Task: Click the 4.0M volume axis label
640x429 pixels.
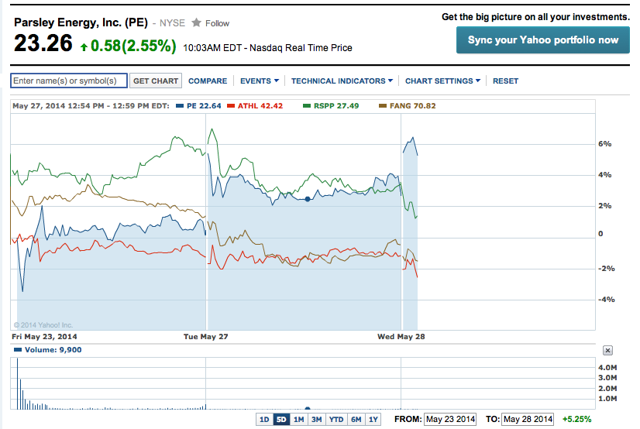Action: pyautogui.click(x=607, y=367)
